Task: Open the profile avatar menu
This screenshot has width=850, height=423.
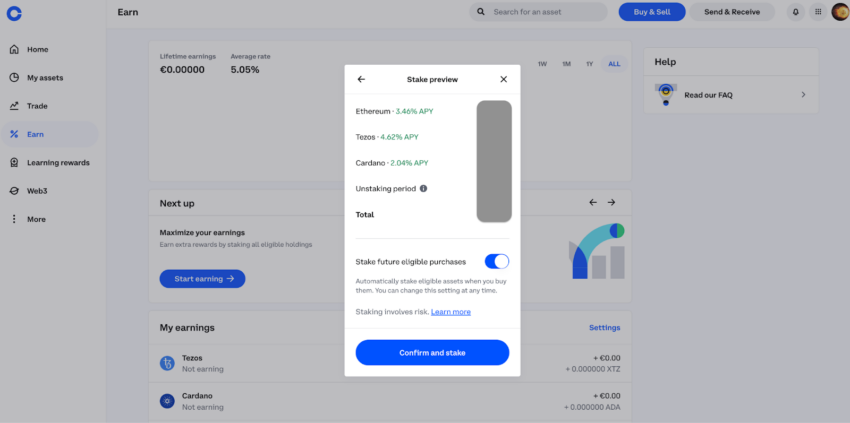Action: coord(840,12)
